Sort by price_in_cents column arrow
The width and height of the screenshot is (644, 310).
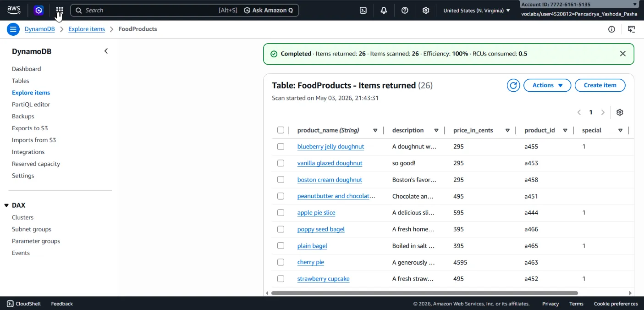click(507, 130)
